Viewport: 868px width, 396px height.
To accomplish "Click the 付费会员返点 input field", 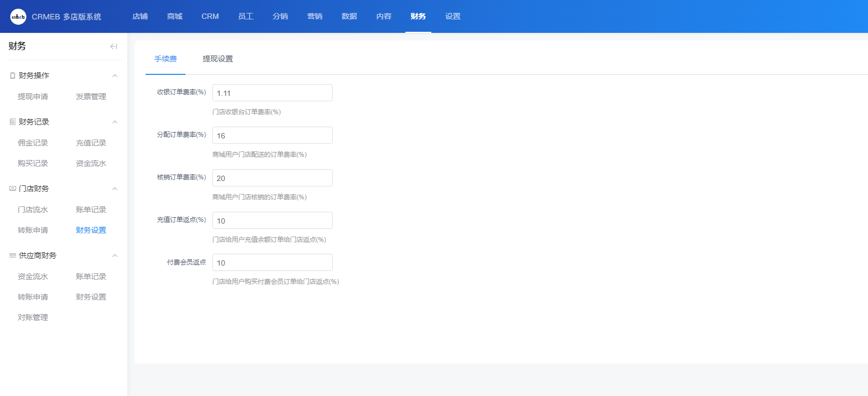I will pos(272,262).
